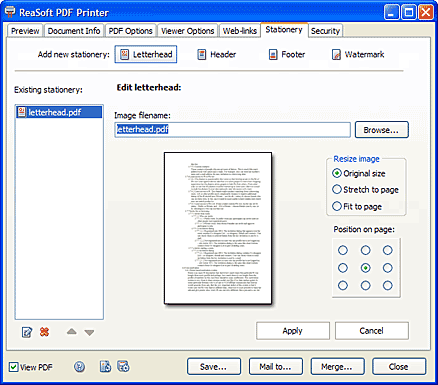Viewport: 438px width, 385px height.
Task: Set position to middle-right radio button
Action: tap(388, 268)
